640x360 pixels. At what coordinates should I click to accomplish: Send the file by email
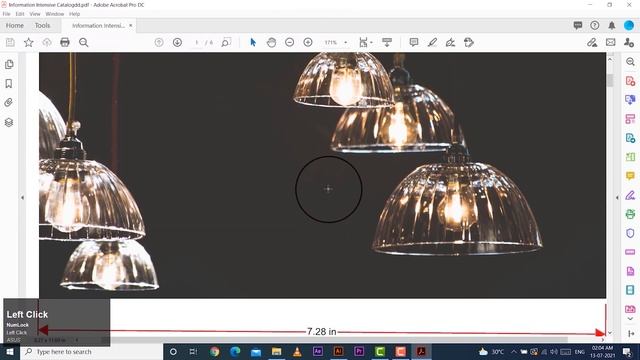click(x=611, y=42)
